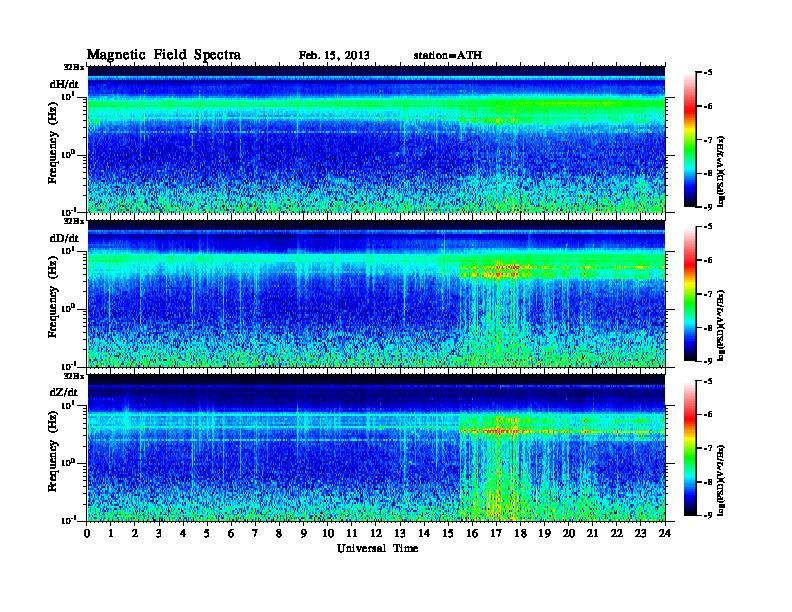Click the color scale bar beside dH/dt panel
Viewport: 792px width, 612px height.
coord(689,139)
